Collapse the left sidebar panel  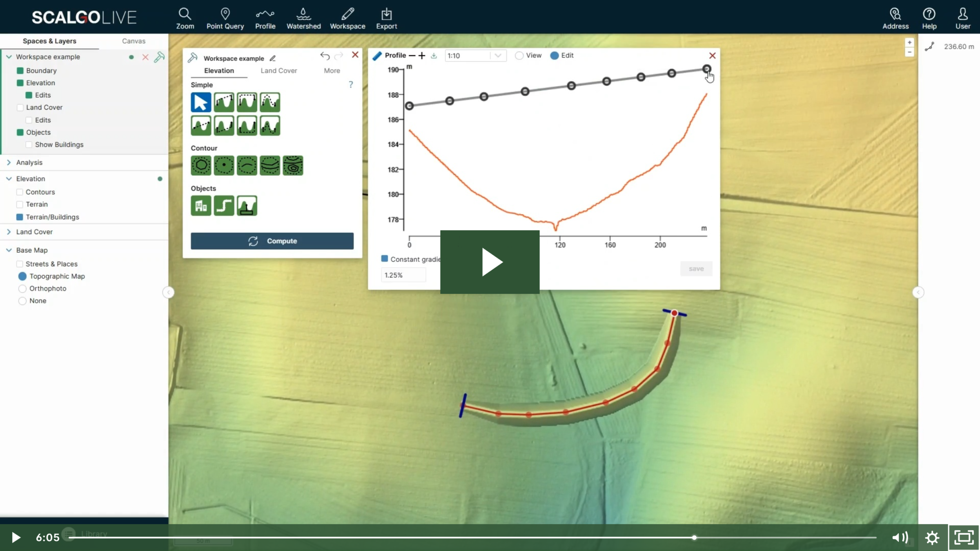point(168,292)
